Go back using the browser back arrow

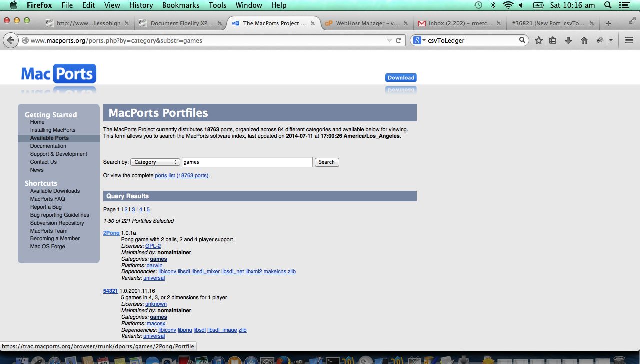(x=11, y=40)
